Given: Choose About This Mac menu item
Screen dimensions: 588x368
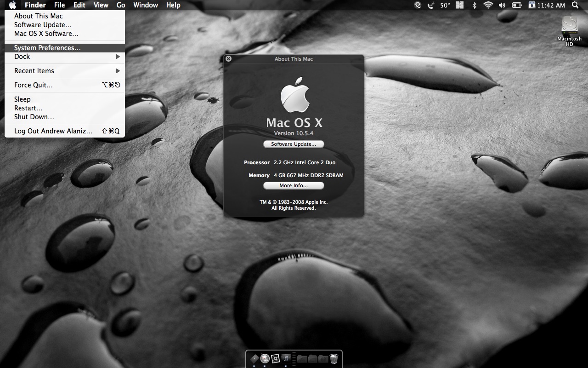Looking at the screenshot, I should coord(65,16).
